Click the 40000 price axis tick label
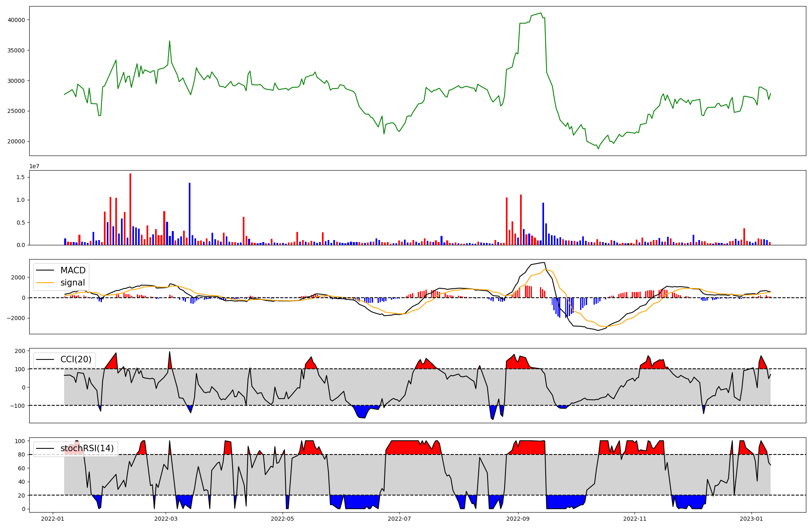Screen dimensions: 812x528 click(x=16, y=20)
